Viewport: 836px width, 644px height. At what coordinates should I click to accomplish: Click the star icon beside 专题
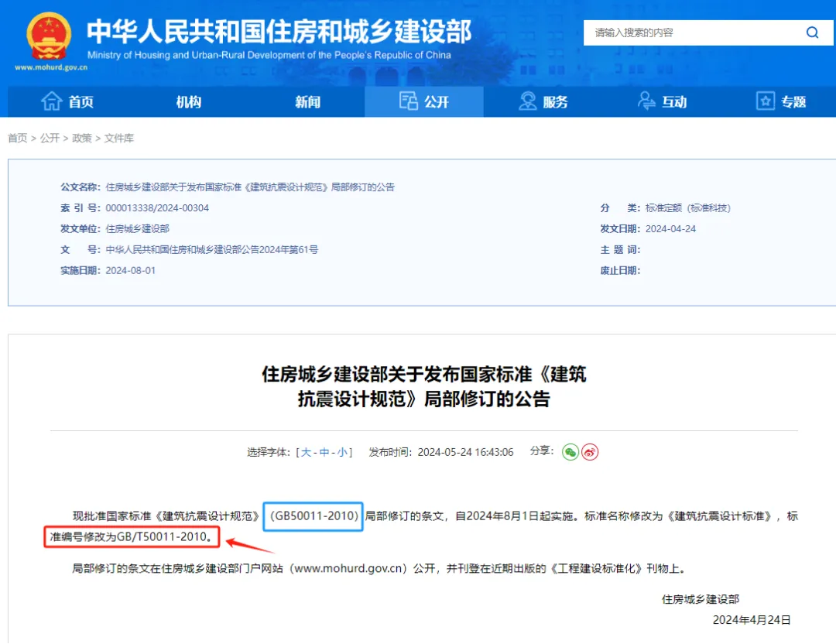point(765,101)
